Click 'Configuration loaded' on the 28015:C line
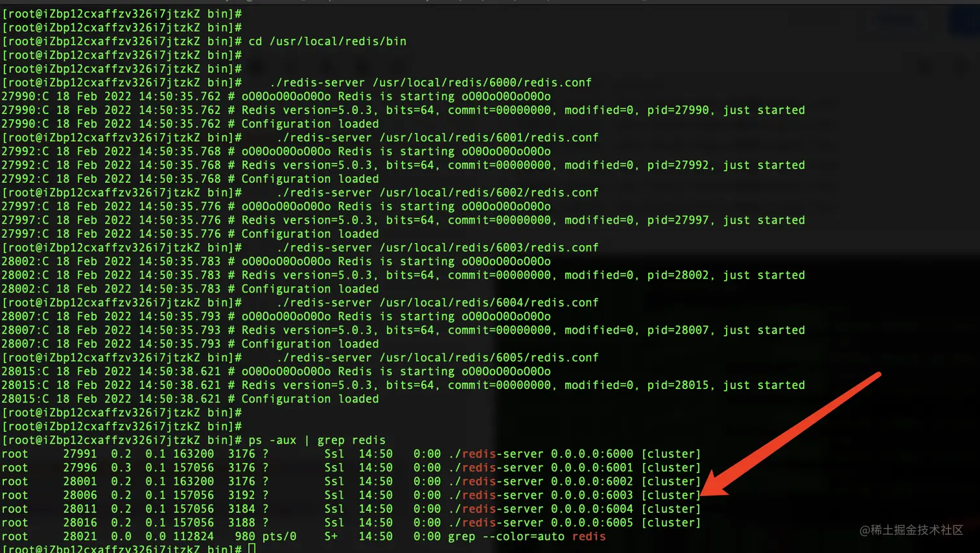Image resolution: width=980 pixels, height=553 pixels. (x=310, y=399)
